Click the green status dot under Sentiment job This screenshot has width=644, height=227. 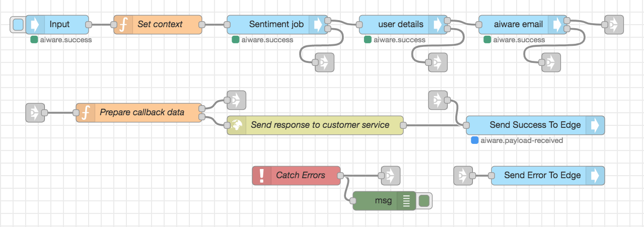(x=235, y=40)
